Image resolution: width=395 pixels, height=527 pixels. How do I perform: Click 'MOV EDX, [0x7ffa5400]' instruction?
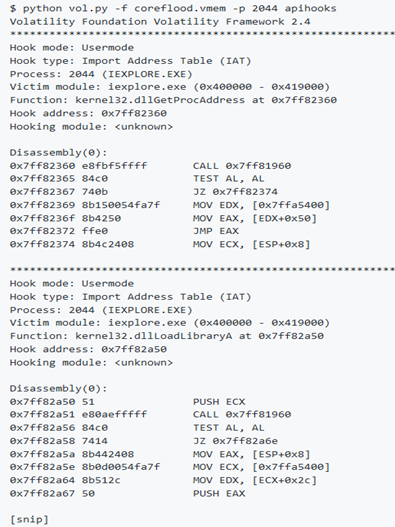(x=262, y=205)
